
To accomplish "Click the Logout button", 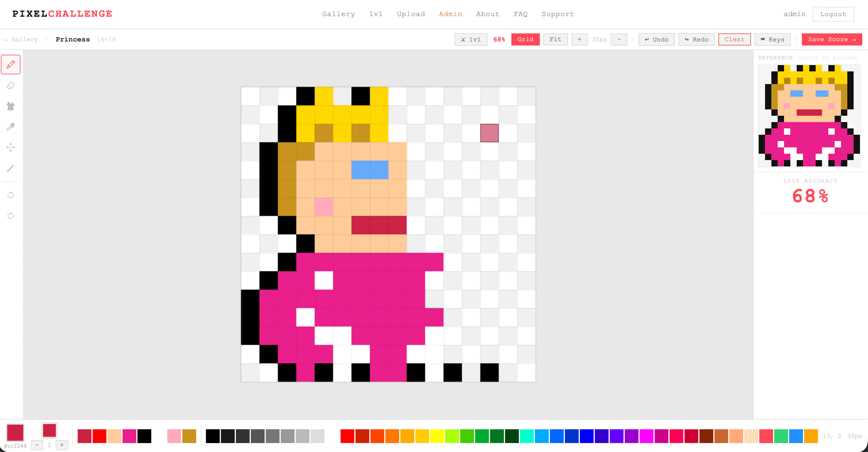I will pyautogui.click(x=833, y=14).
